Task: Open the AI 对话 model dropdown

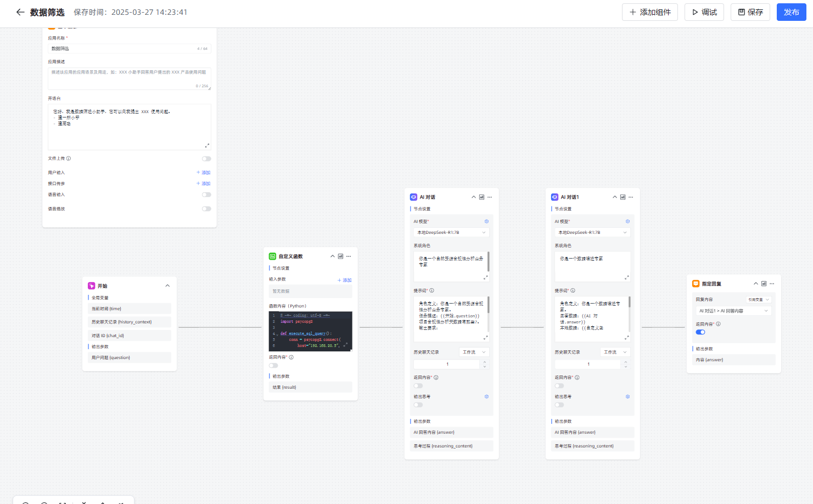Action: point(451,233)
